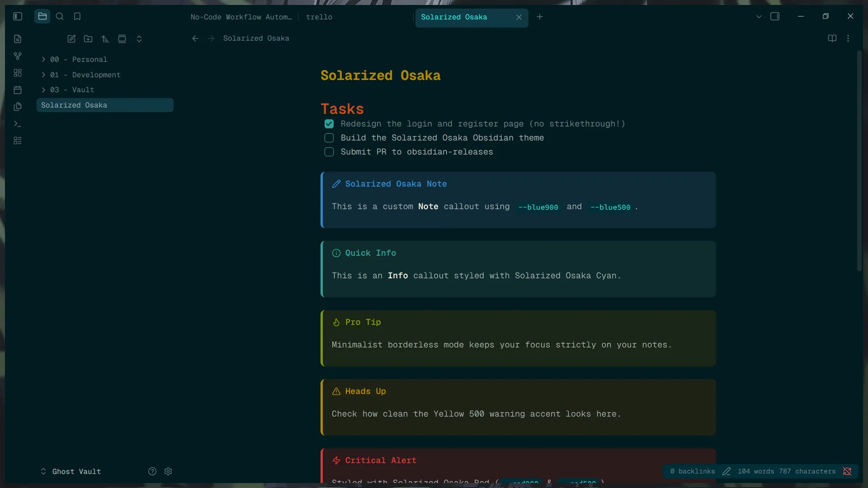This screenshot has width=868, height=488.
Task: Toggle the left sidebar collapse icon
Action: (18, 16)
